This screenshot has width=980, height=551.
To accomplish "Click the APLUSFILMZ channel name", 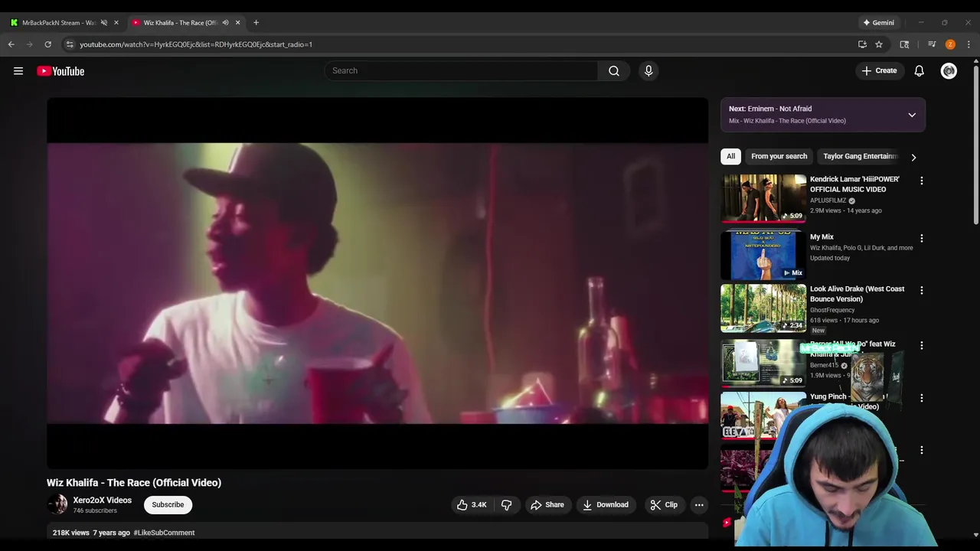I will tap(828, 201).
